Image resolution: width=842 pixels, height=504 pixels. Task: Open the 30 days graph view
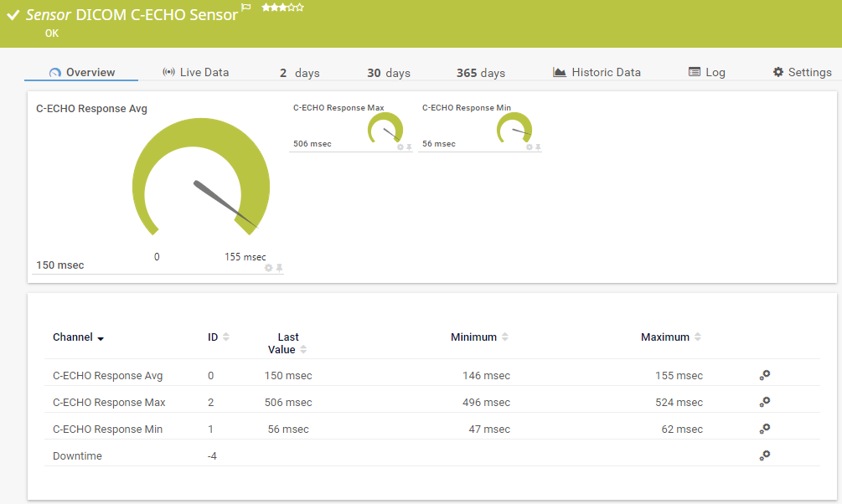point(389,73)
